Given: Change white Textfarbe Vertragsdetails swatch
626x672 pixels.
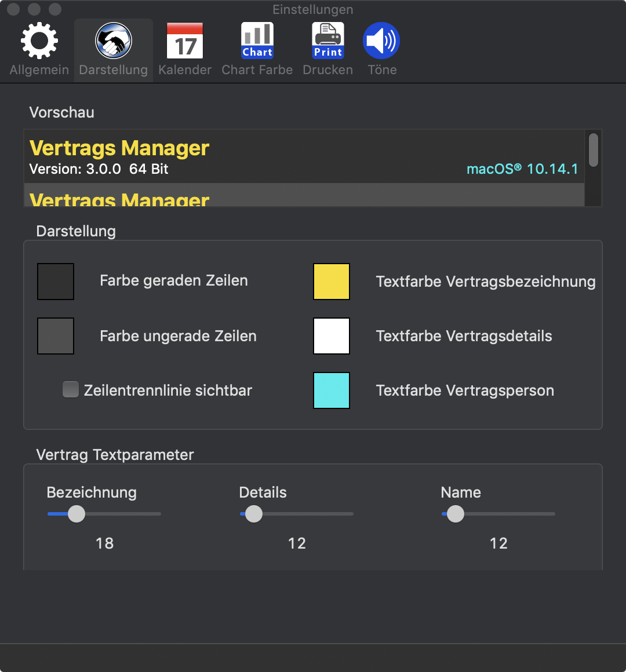Looking at the screenshot, I should click(332, 336).
